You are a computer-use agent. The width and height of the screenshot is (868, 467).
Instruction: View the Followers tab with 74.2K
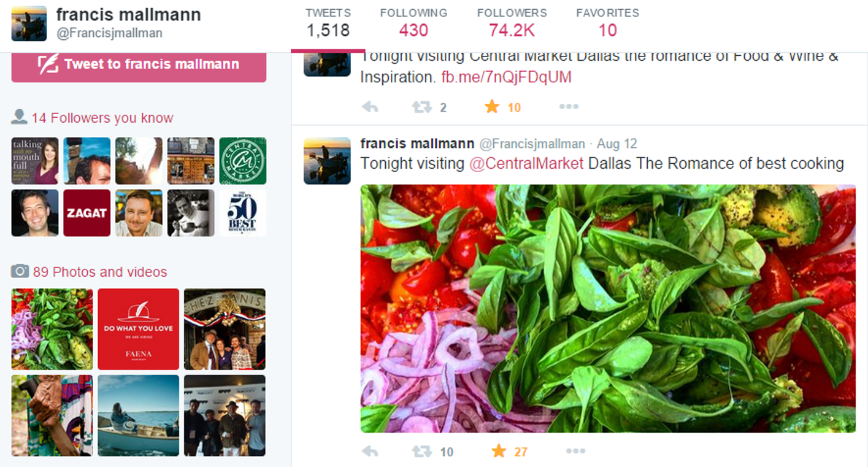512,23
